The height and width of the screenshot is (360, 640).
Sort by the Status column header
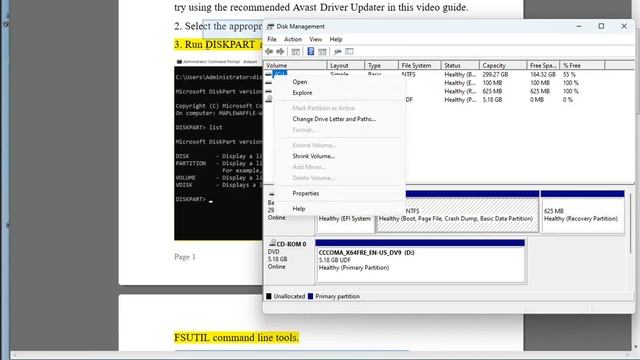[460, 65]
